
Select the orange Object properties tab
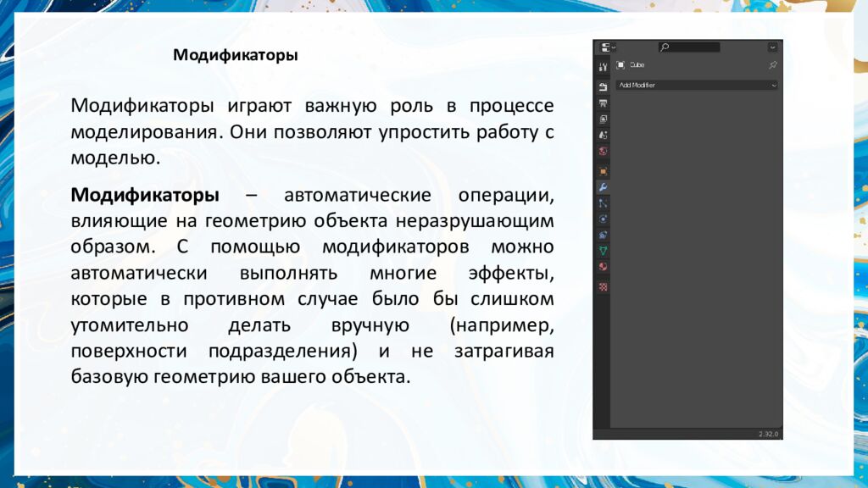(x=603, y=170)
